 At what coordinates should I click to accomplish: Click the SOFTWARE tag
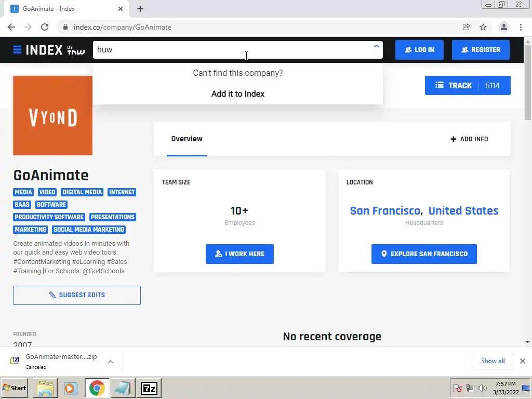[51, 205]
